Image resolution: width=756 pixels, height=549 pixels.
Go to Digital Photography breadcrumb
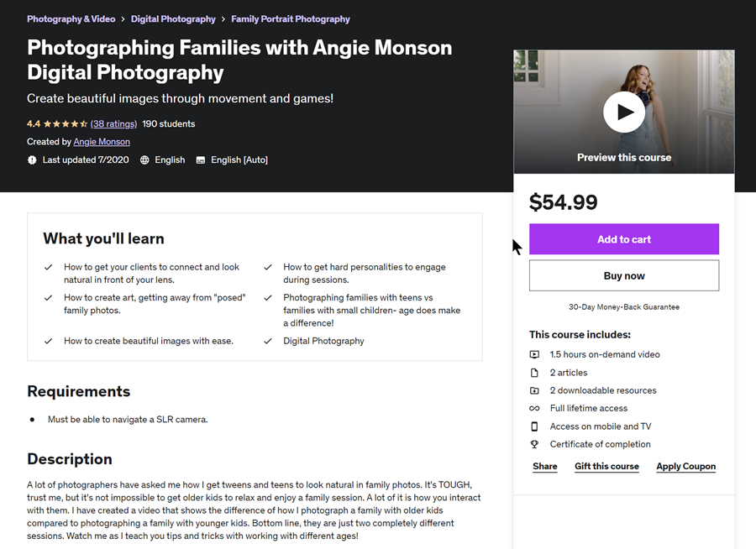point(173,18)
